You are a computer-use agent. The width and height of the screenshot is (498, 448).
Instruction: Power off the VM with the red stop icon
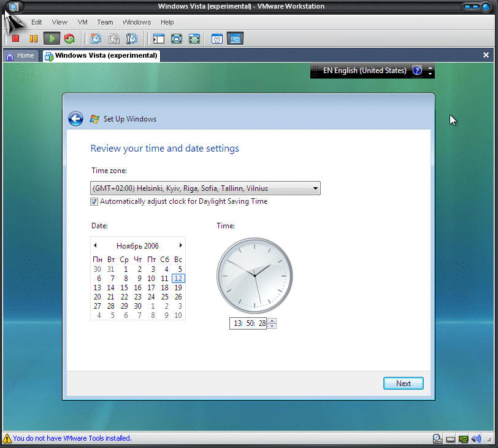pyautogui.click(x=15, y=39)
